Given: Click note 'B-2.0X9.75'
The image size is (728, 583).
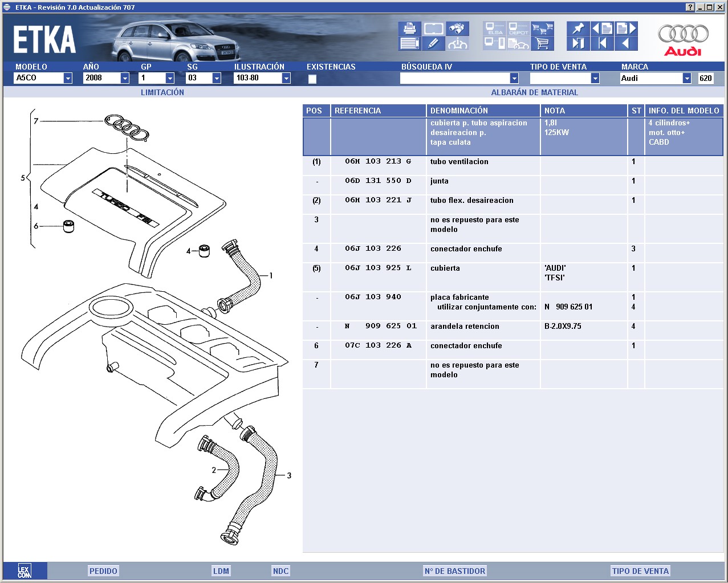Looking at the screenshot, I should coord(563,327).
